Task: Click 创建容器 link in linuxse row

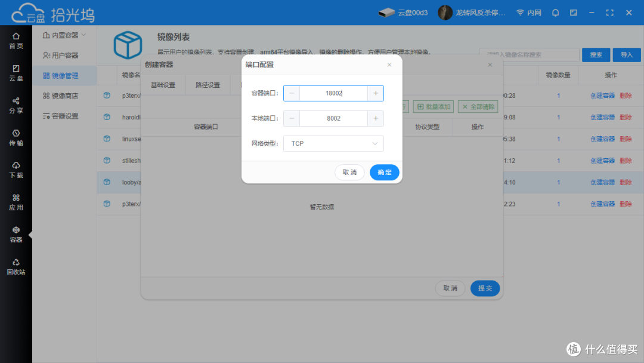Action: pos(602,139)
